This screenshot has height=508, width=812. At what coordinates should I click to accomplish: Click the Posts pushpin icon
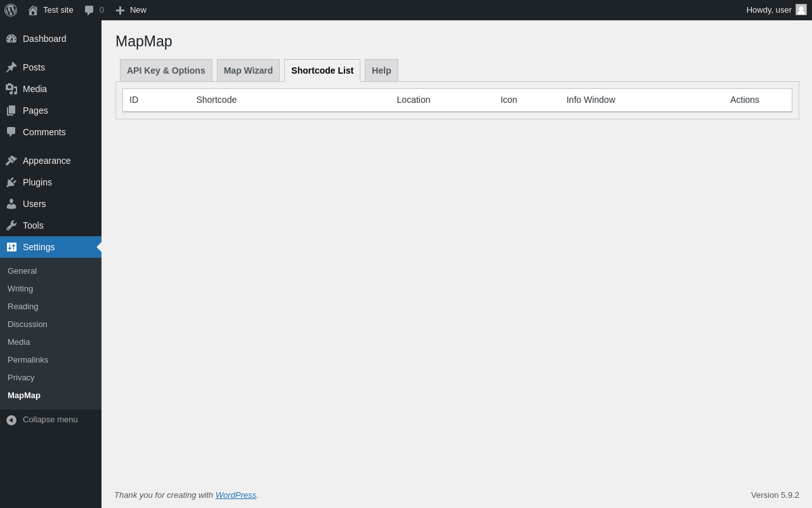coord(11,67)
